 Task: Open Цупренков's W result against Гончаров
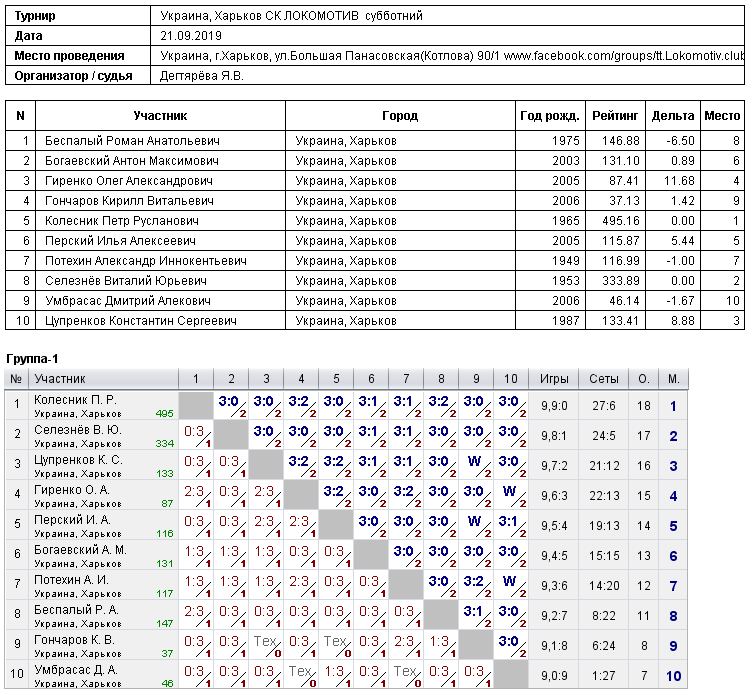coord(476,465)
